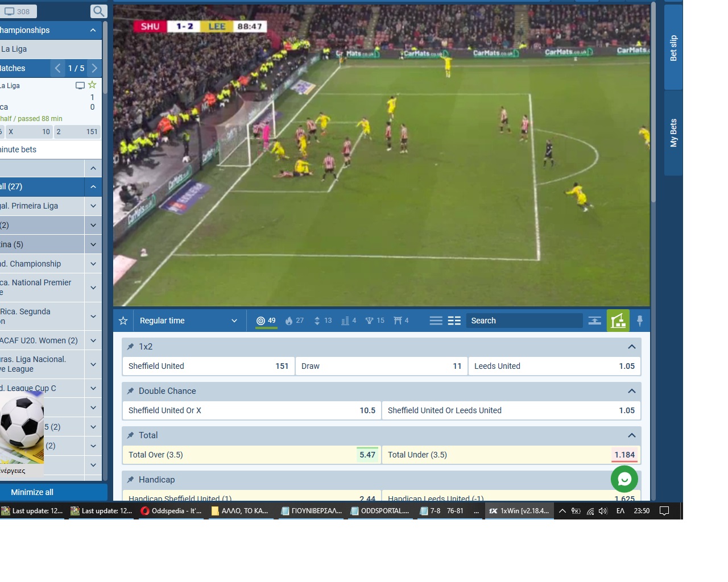This screenshot has height=582, width=728.
Task: Open the Bet slip side tab
Action: (673, 48)
